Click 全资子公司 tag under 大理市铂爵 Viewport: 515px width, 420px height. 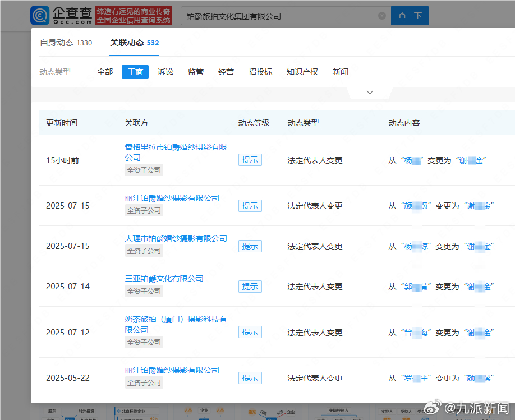pyautogui.click(x=144, y=251)
